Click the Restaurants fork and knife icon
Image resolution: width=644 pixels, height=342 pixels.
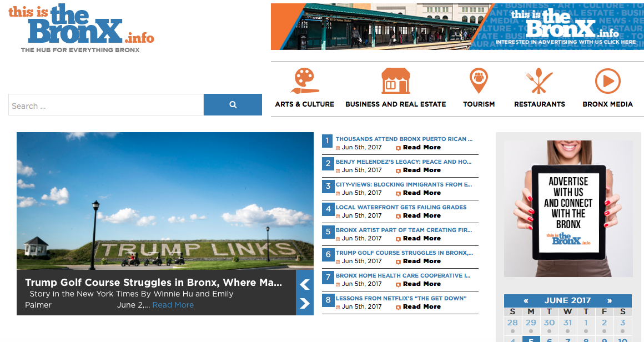(539, 81)
